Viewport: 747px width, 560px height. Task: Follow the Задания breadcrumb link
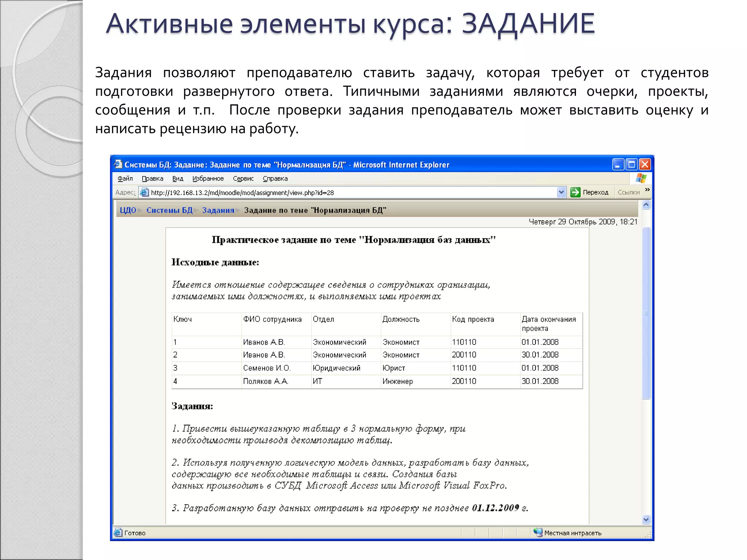point(218,210)
